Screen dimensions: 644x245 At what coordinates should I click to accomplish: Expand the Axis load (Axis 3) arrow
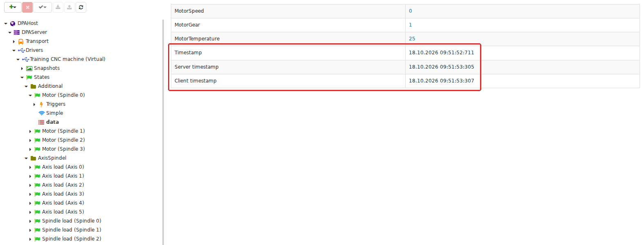tap(30, 194)
